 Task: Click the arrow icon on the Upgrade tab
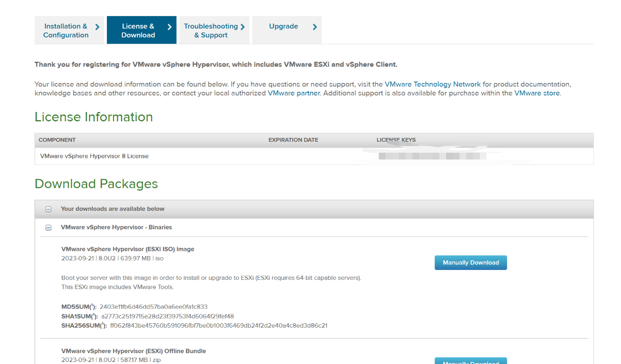click(315, 27)
